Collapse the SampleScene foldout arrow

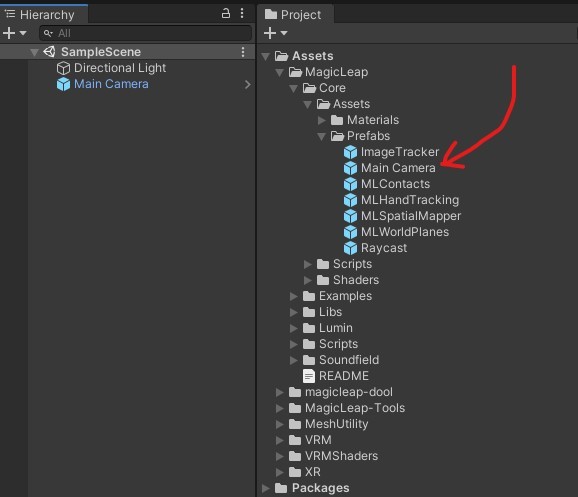(34, 52)
